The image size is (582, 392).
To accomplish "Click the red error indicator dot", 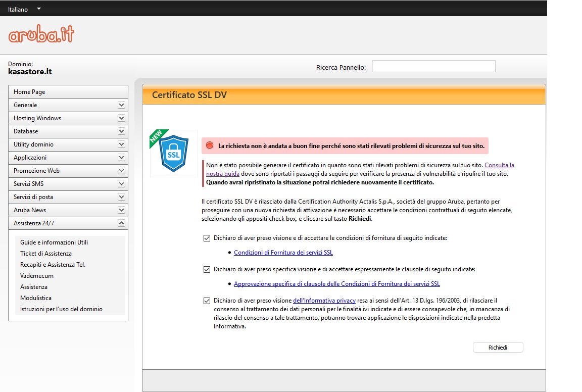I will [x=210, y=145].
